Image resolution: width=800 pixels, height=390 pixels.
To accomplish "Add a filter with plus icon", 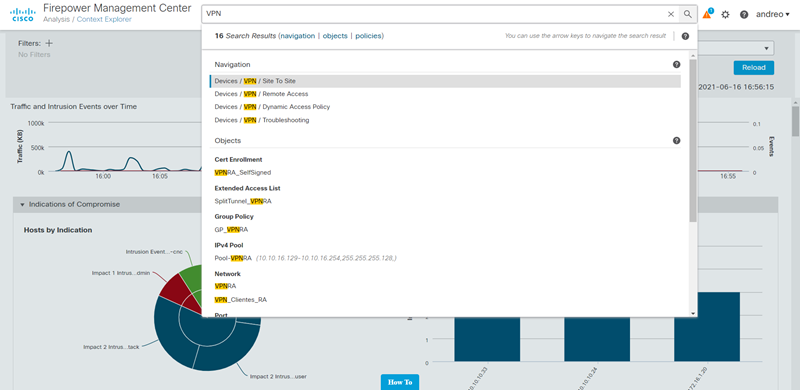I will [x=49, y=43].
